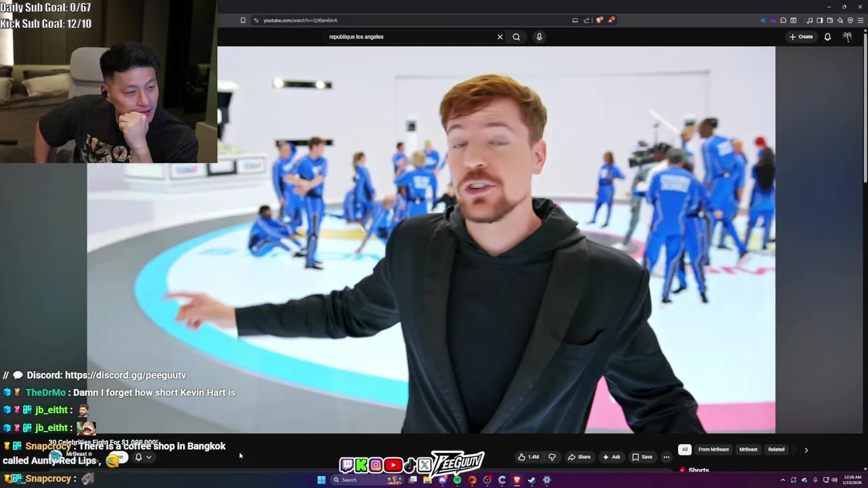Toggle the browser sidebar panel icon
The height and width of the screenshot is (488, 868).
pyautogui.click(x=820, y=20)
